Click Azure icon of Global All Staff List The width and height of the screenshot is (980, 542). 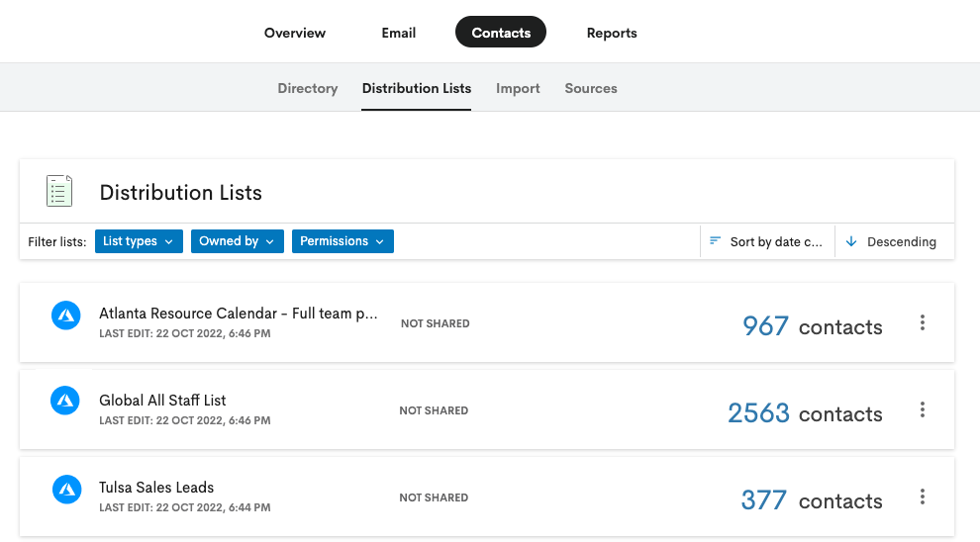65,401
